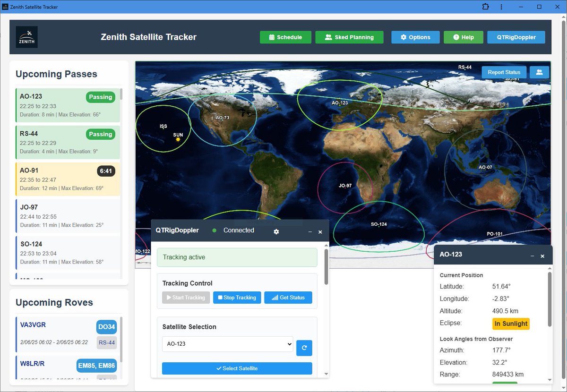This screenshot has width=567, height=392.
Task: Click the ISS marker on the map
Action: coord(163,127)
